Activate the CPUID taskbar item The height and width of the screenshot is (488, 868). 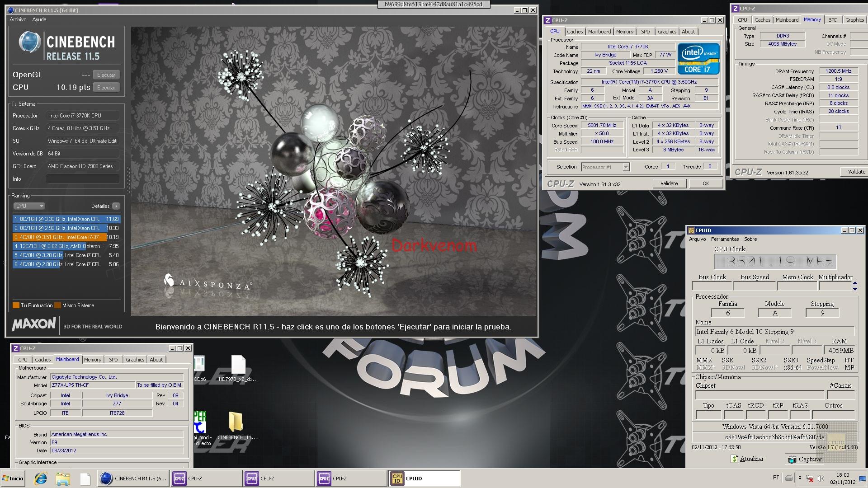point(424,479)
